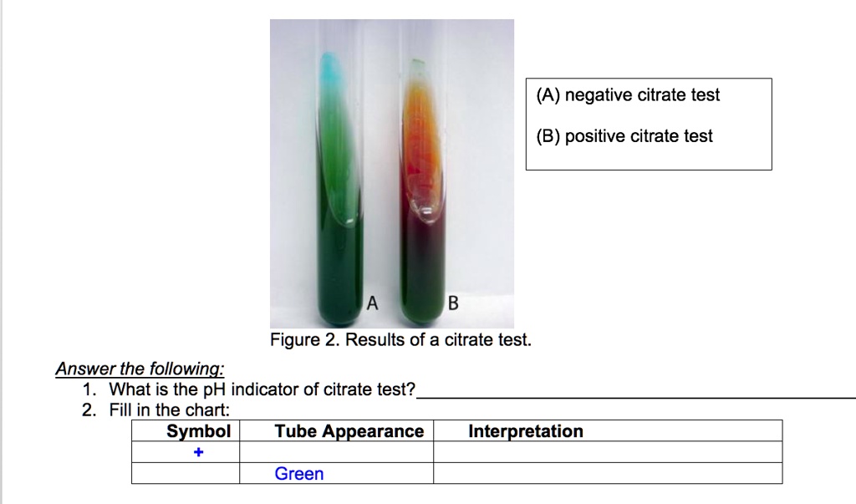Click the empty Interpretation cell in Green row
This screenshot has height=504, width=856.
pos(608,474)
